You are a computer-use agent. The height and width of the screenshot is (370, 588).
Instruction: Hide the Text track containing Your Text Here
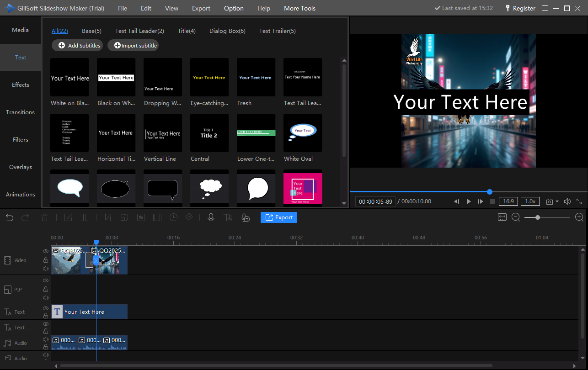[46, 308]
